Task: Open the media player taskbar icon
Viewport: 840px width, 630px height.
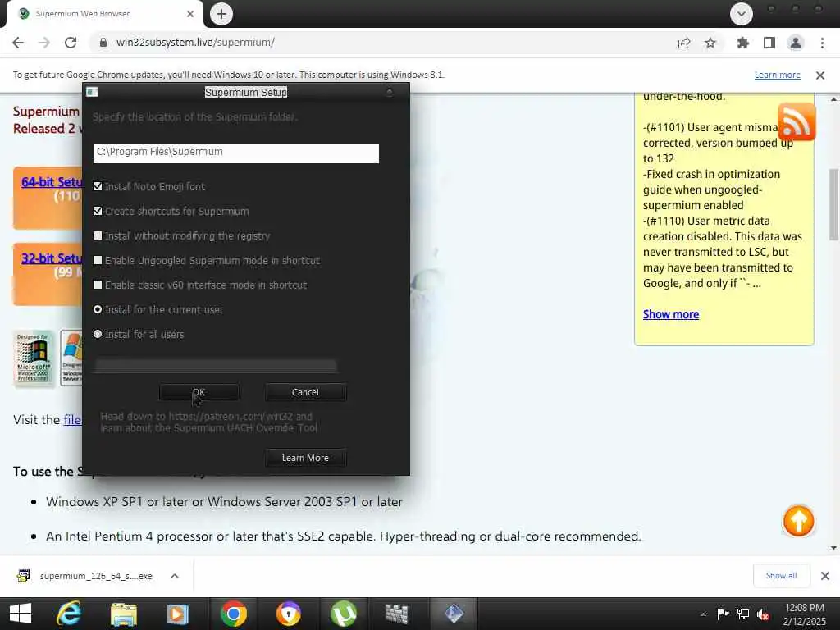Action: point(178,614)
